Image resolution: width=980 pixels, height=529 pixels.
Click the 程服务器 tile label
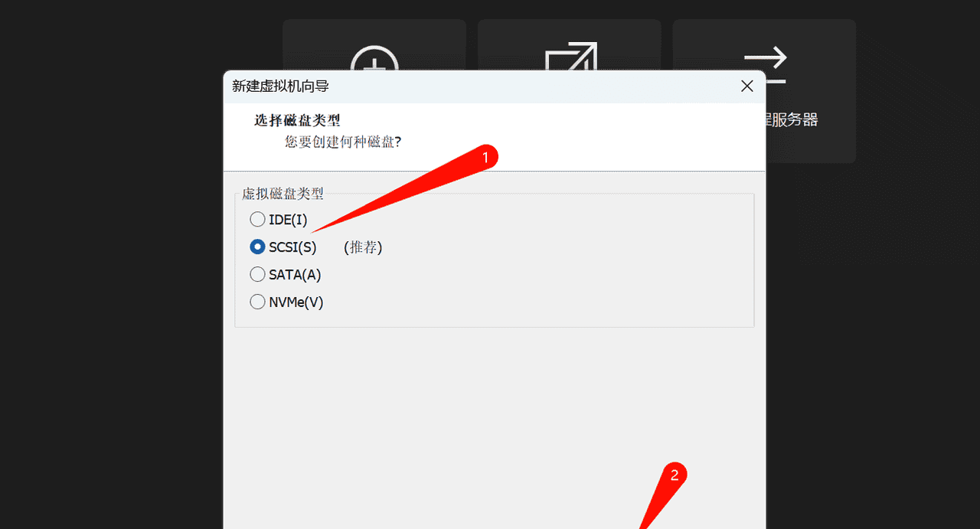[792, 120]
